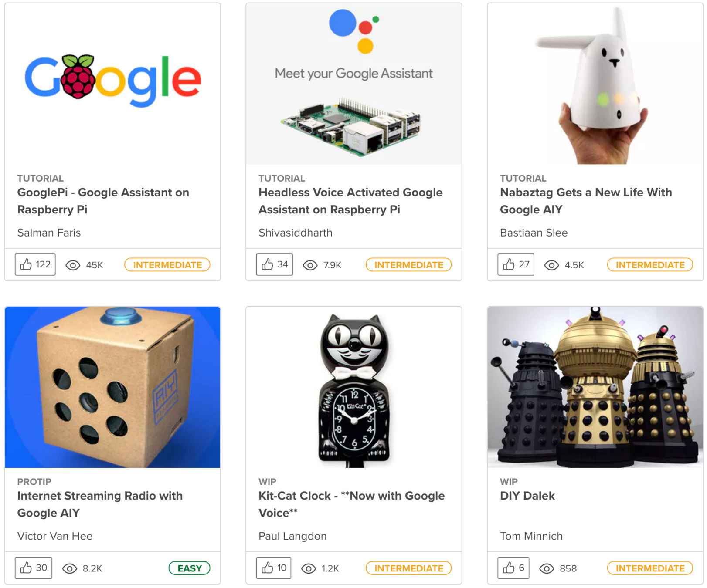Like the Kit-Cat Clock project

click(274, 568)
